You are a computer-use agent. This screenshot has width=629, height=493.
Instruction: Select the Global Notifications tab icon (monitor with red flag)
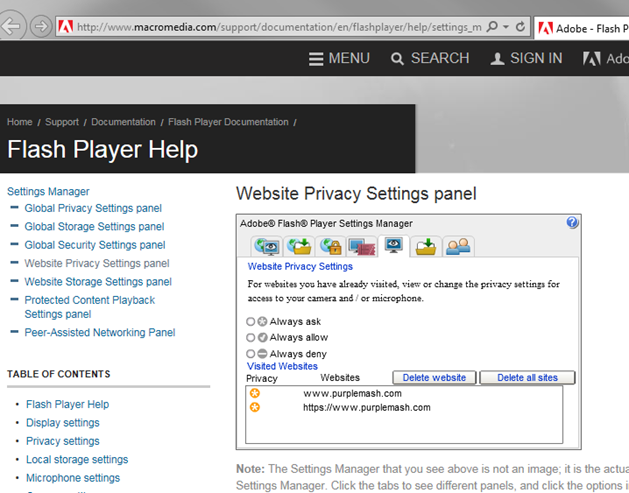tap(362, 246)
